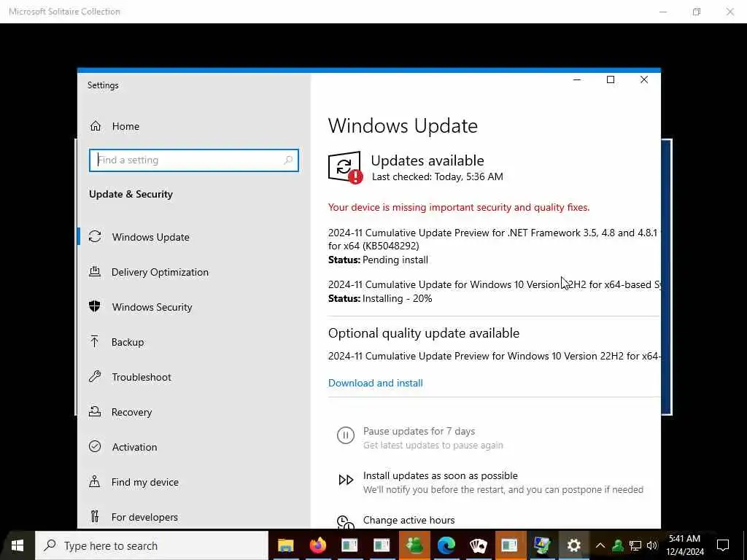Click the green user tray icon

pyautogui.click(x=617, y=545)
